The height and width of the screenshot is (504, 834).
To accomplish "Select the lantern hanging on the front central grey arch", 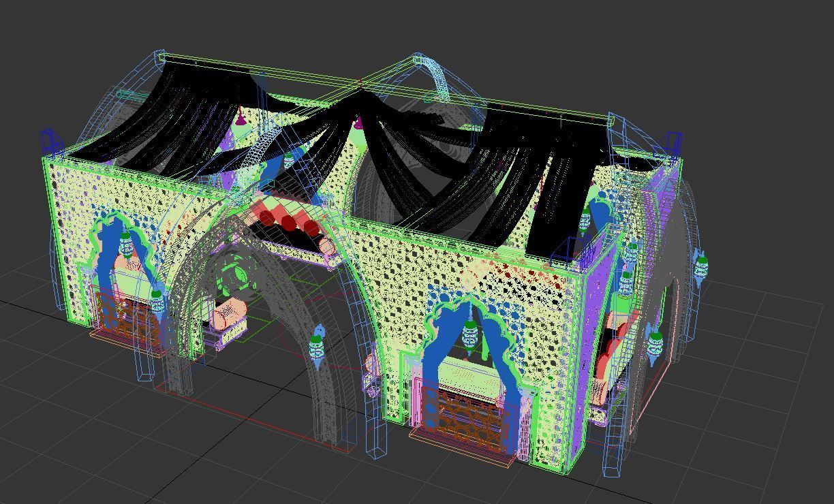I will pyautogui.click(x=317, y=345).
